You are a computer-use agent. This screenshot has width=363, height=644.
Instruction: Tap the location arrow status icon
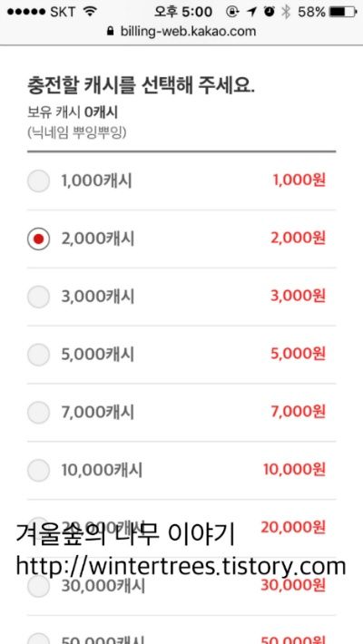[x=252, y=12]
